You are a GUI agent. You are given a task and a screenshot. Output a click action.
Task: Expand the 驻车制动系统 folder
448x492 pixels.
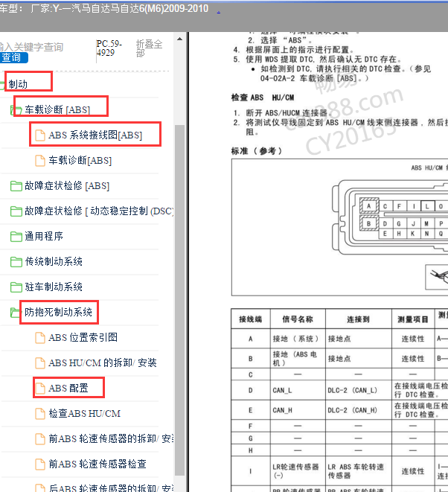54,287
